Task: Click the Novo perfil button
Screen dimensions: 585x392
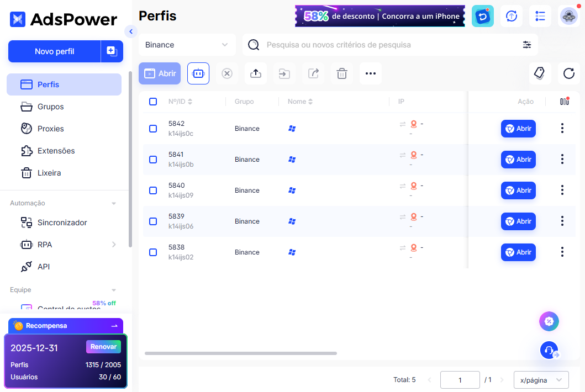Action: [55, 51]
